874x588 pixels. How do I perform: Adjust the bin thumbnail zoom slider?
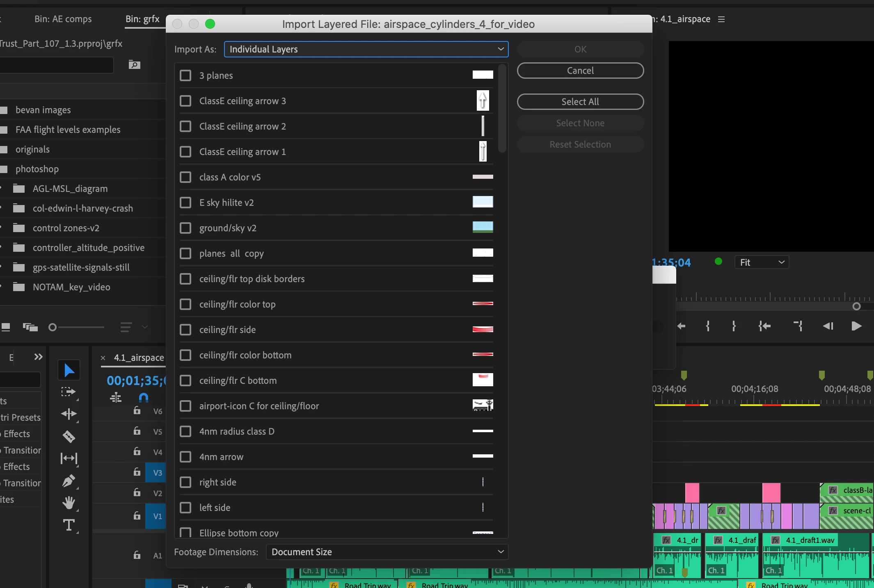click(53, 327)
